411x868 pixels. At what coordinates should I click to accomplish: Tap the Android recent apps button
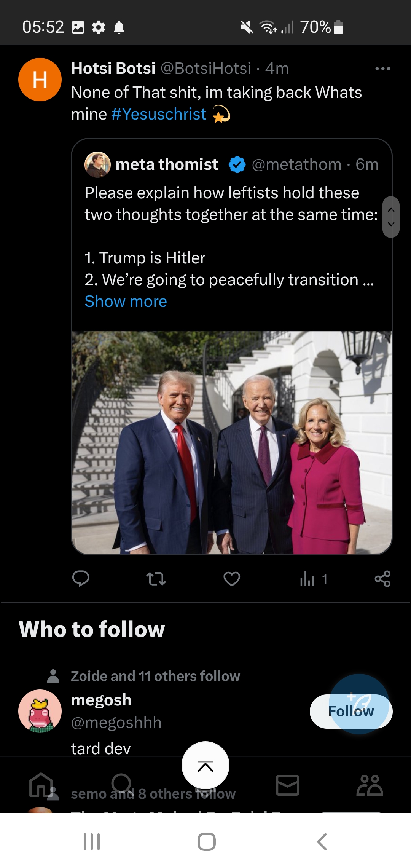(92, 841)
